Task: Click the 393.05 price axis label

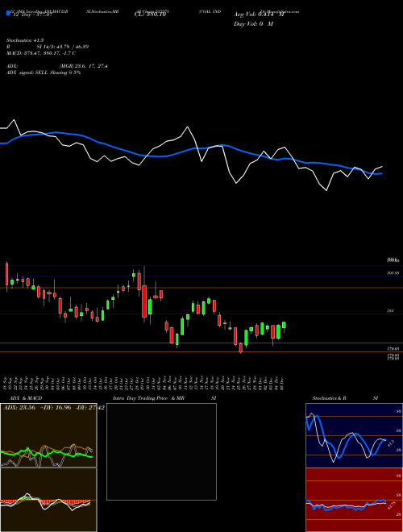Action: click(393, 272)
